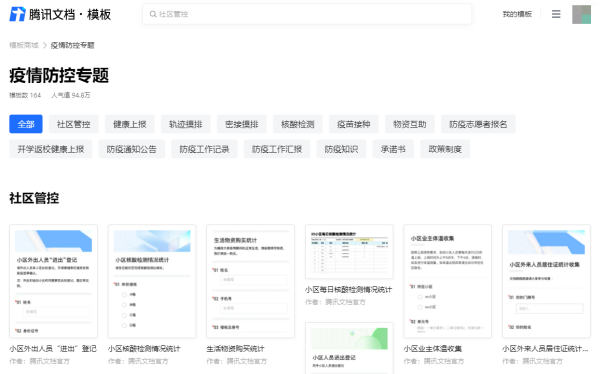Image resolution: width=605 pixels, height=374 pixels.
Task: Open 小区外出人员进出登记 template thumbnail
Action: click(x=53, y=281)
